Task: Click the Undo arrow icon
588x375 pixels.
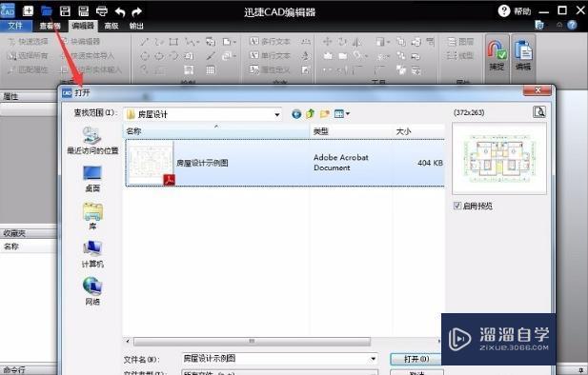Action: 120,12
